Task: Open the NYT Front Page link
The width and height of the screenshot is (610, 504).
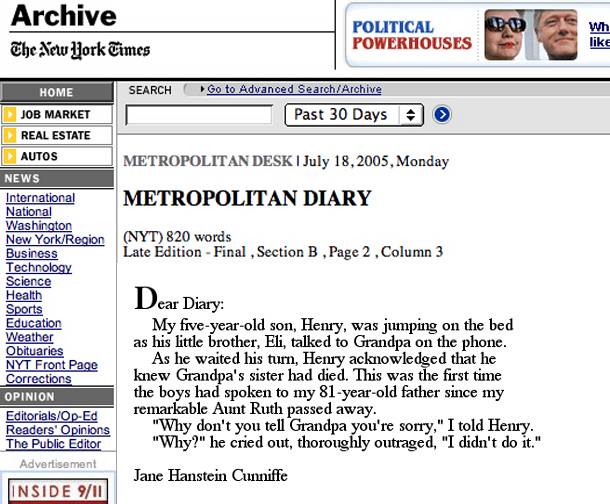Action: pyautogui.click(x=52, y=366)
